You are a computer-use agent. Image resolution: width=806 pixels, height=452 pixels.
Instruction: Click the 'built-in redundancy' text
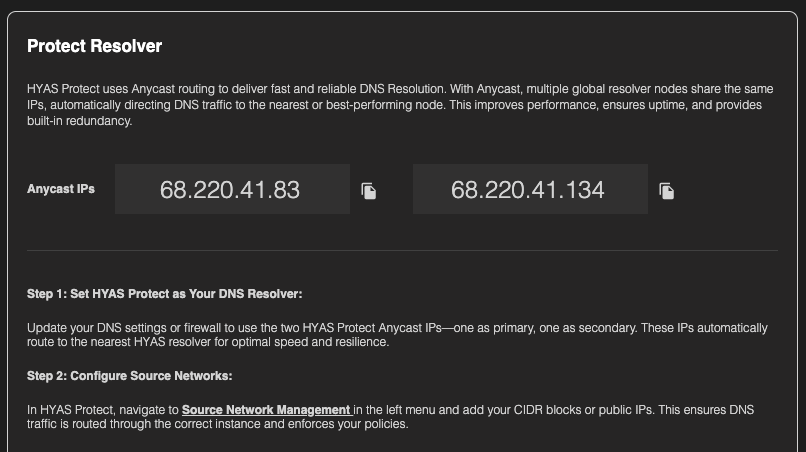coord(79,121)
